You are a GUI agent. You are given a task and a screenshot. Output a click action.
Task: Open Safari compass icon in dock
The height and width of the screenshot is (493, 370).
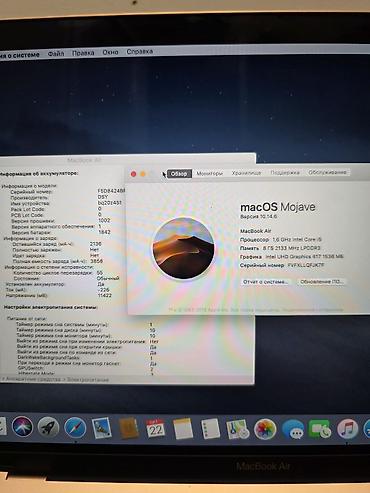click(75, 428)
